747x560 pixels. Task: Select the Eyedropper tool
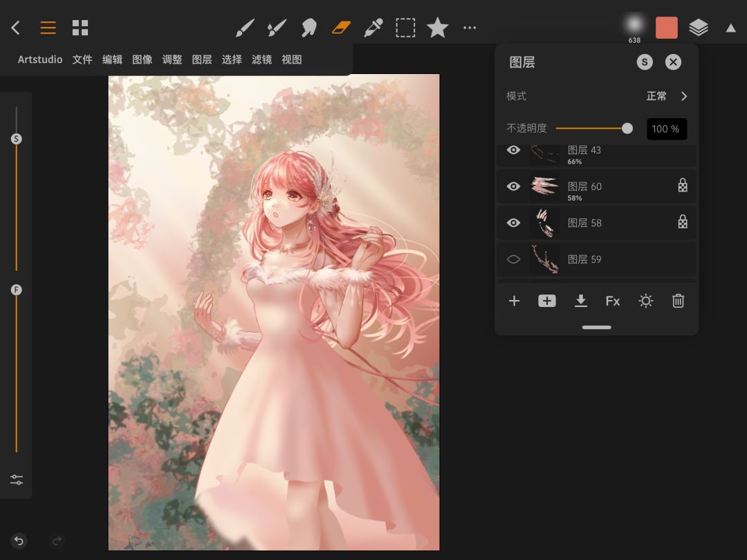pyautogui.click(x=373, y=28)
